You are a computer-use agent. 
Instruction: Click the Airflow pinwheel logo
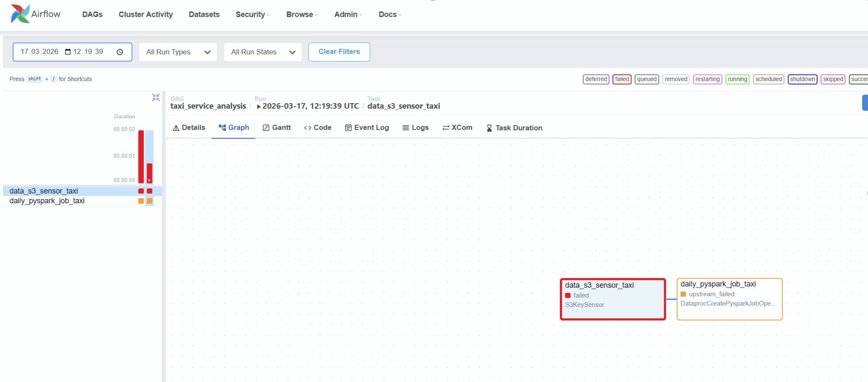coord(20,14)
